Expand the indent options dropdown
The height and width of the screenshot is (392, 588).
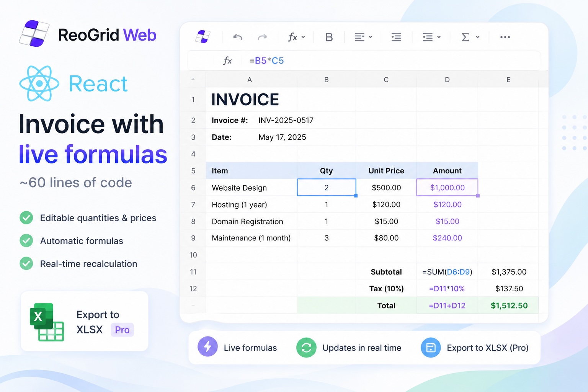[x=431, y=37]
